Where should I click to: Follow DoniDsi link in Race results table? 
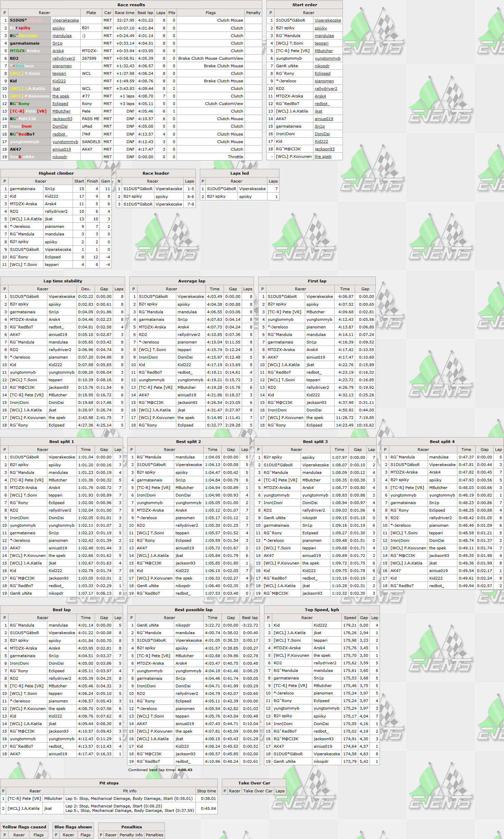pos(60,126)
